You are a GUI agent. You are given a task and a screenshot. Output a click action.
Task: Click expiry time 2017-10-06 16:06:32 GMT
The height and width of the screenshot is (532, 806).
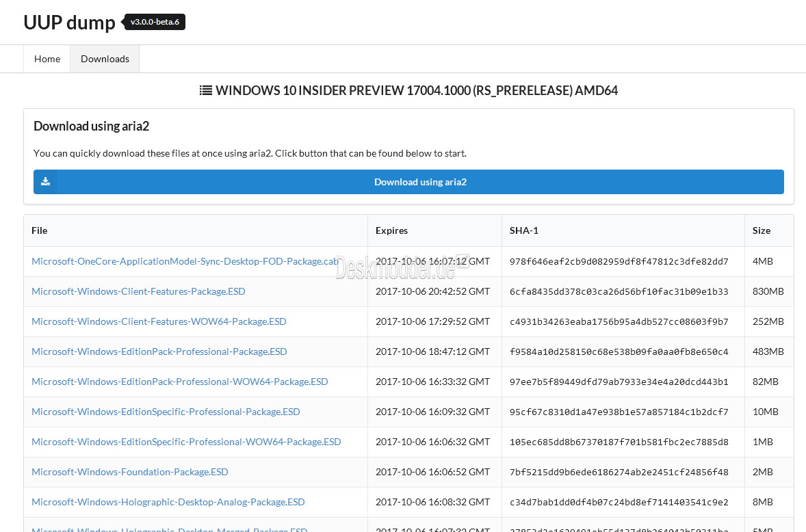[x=433, y=442]
